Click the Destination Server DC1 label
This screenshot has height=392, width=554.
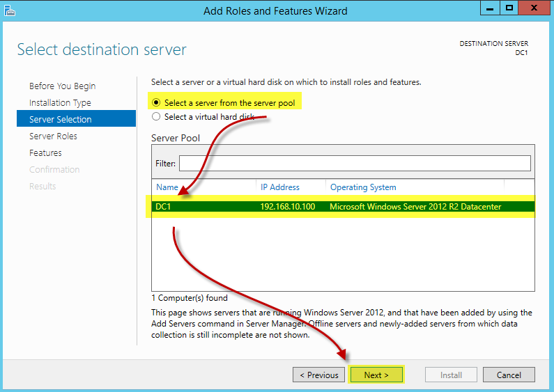(493, 48)
